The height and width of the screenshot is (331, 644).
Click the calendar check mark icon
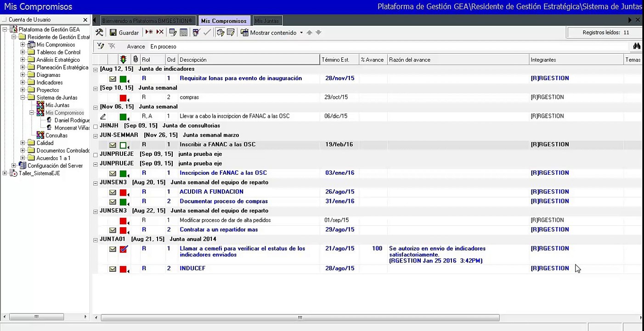click(x=197, y=33)
